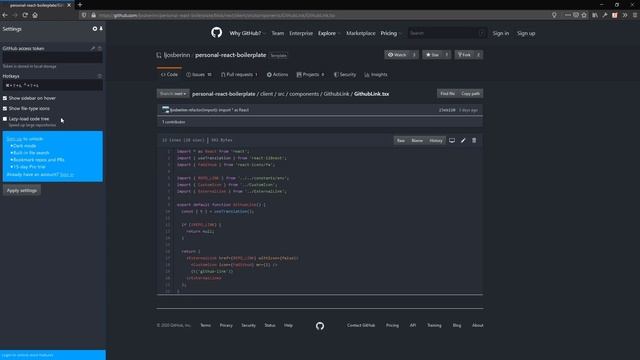Viewport: 640px width, 360px height.
Task: Click the page actions ellipsis in address bar
Action: click(568, 15)
